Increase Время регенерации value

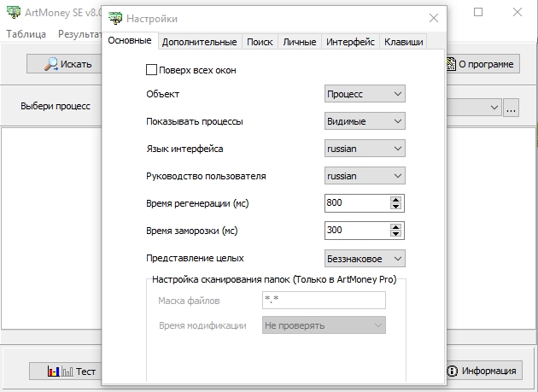pyautogui.click(x=395, y=200)
